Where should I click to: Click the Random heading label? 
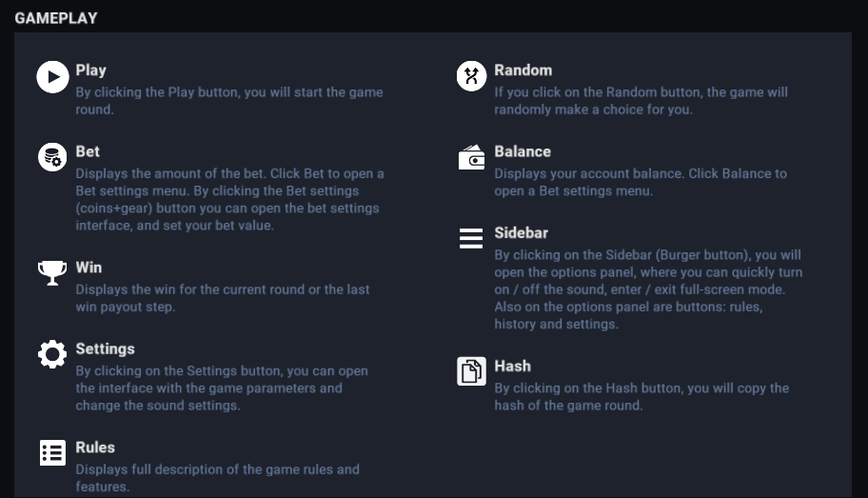click(523, 70)
